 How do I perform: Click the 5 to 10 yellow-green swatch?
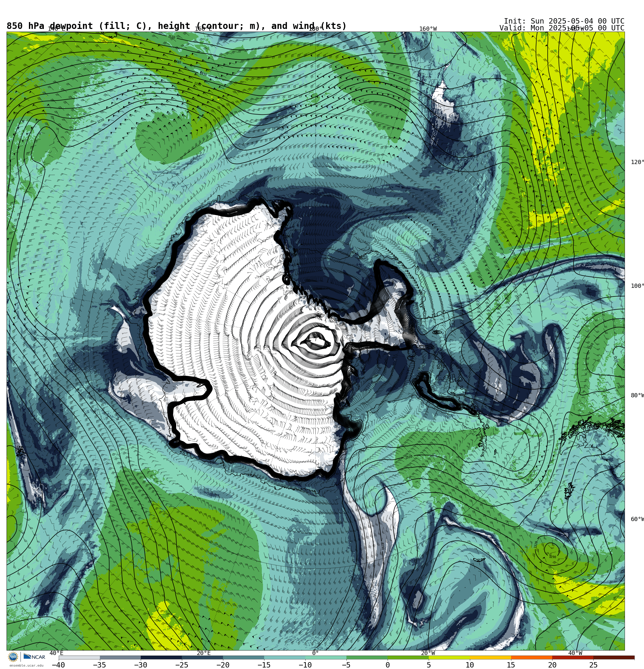click(x=449, y=657)
